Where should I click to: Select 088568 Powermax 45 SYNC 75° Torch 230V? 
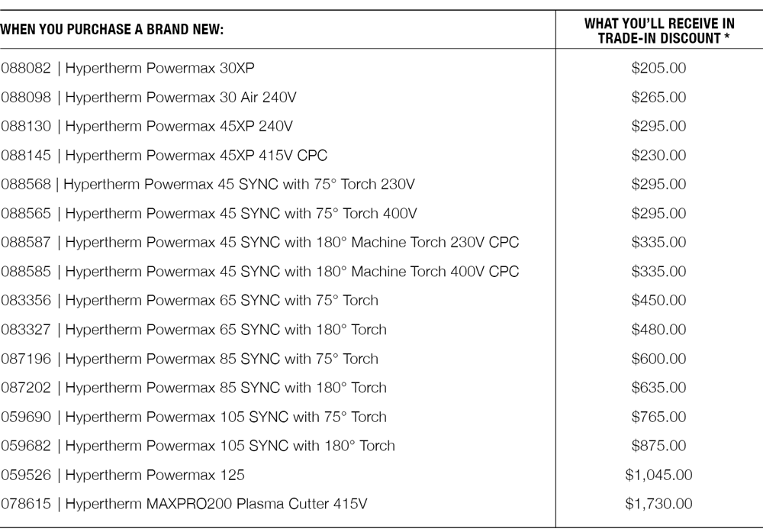208,185
